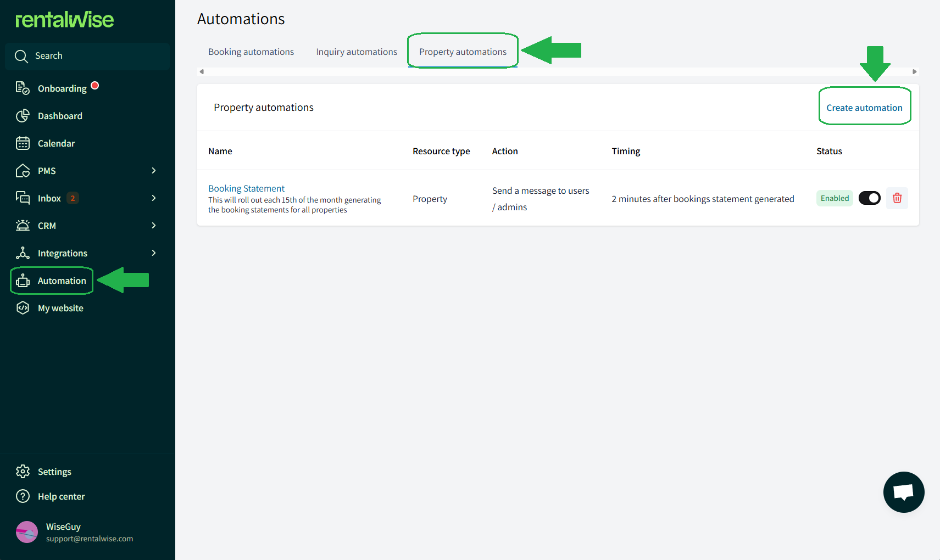Open Settings gear icon
This screenshot has width=940, height=560.
tap(23, 472)
